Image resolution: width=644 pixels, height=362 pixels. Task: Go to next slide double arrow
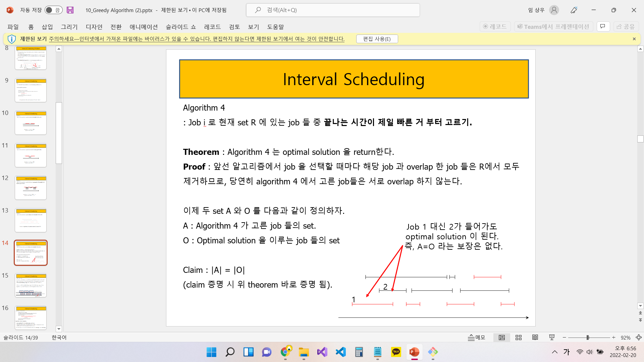640,320
